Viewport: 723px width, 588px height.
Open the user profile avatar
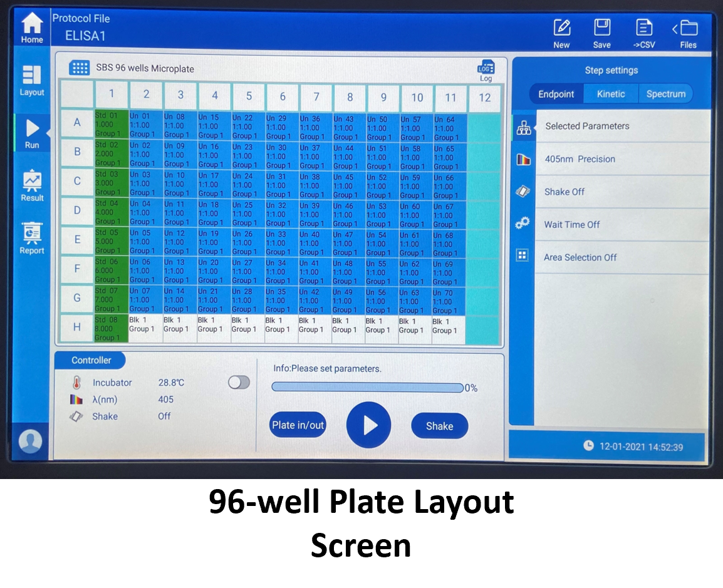[31, 441]
